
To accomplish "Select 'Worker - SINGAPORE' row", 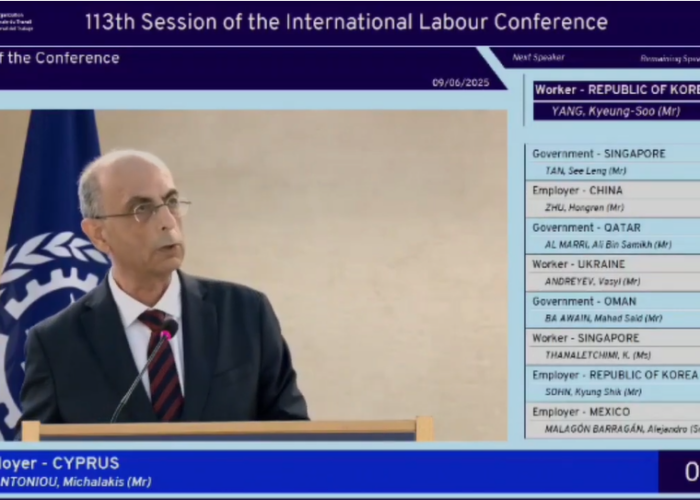I will (x=613, y=338).
